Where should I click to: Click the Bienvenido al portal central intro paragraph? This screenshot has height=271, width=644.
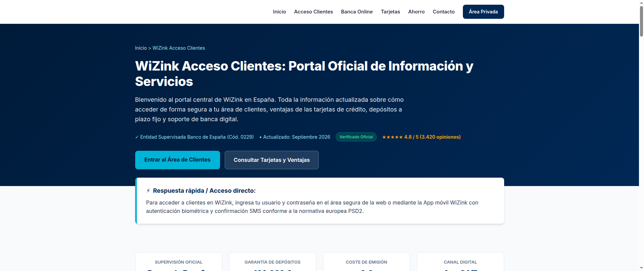tap(269, 109)
